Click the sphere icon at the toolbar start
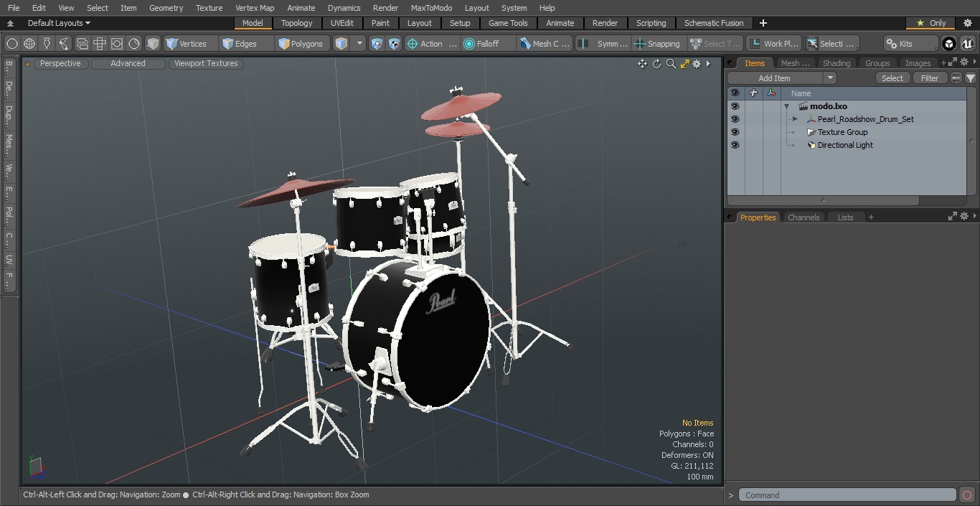980x506 pixels. [x=11, y=44]
